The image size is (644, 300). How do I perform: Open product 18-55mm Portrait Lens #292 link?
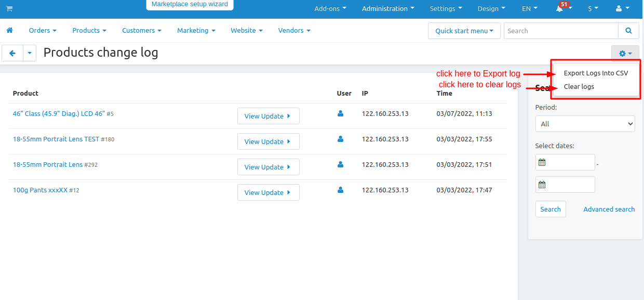(48, 164)
